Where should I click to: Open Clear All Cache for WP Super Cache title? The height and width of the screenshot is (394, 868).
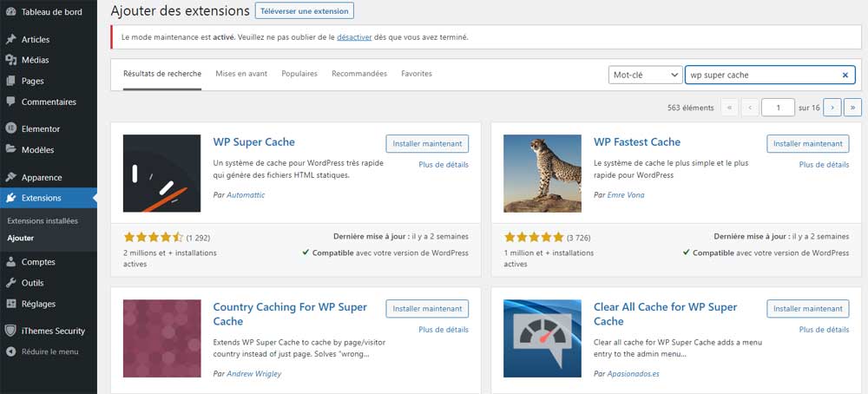(x=666, y=314)
